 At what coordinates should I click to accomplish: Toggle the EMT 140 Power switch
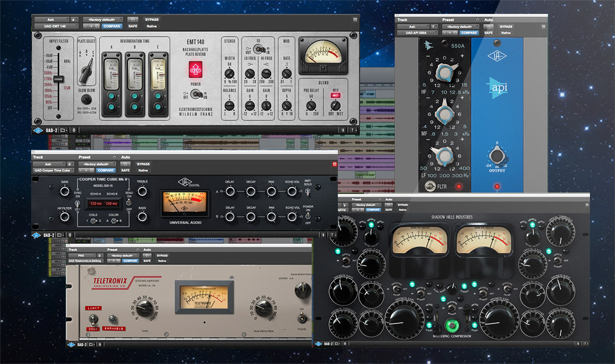coord(197,94)
